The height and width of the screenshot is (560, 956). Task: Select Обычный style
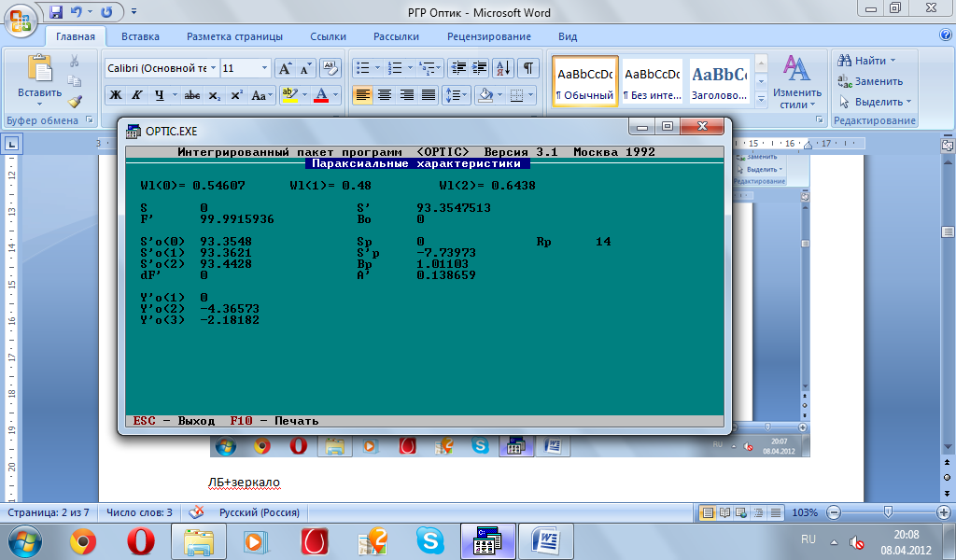click(585, 81)
